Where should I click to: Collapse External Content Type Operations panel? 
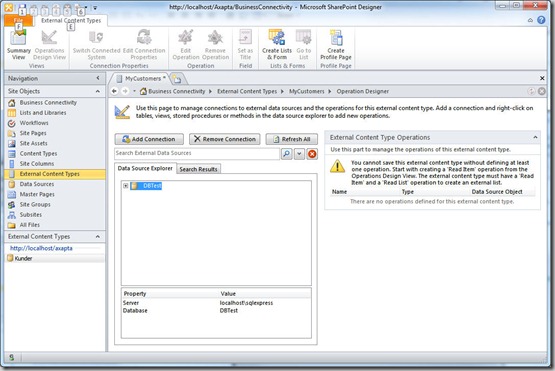[x=535, y=137]
